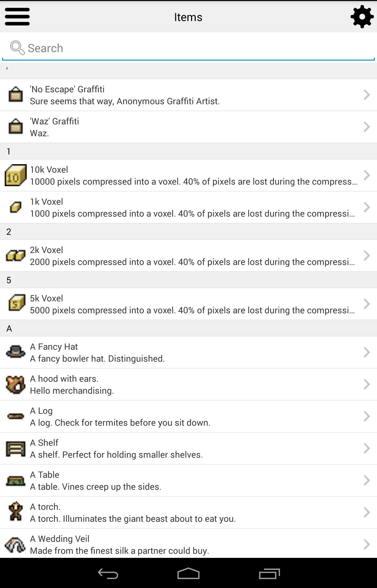Click the 'No Escape' Graffiti bag icon
This screenshot has width=377, height=588.
15,95
